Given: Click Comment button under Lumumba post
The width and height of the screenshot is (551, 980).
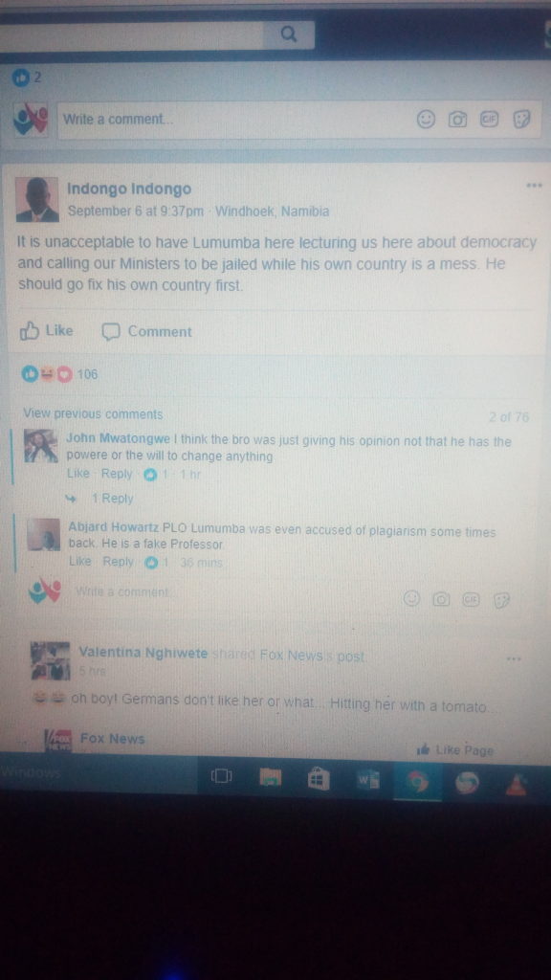Looking at the screenshot, I should pos(146,332).
